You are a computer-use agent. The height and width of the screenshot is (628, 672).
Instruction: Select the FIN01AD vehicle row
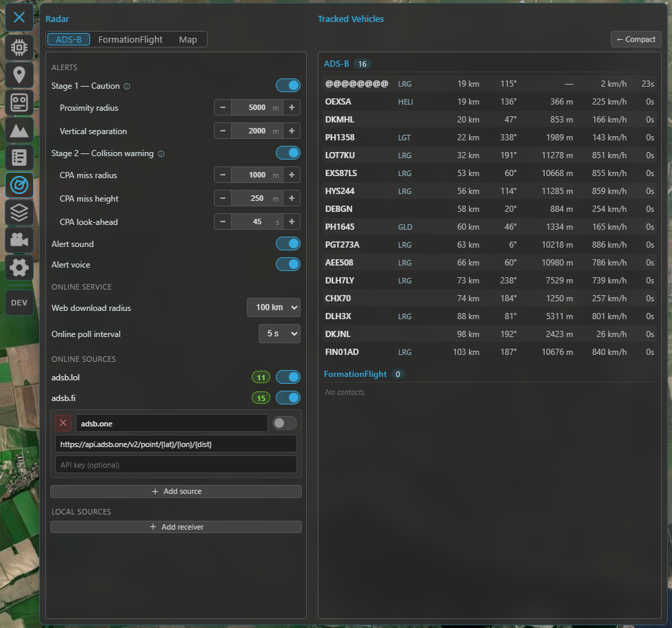click(490, 352)
